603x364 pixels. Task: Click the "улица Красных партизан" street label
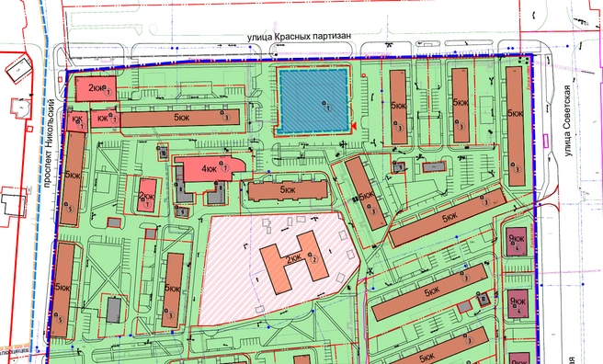click(299, 36)
